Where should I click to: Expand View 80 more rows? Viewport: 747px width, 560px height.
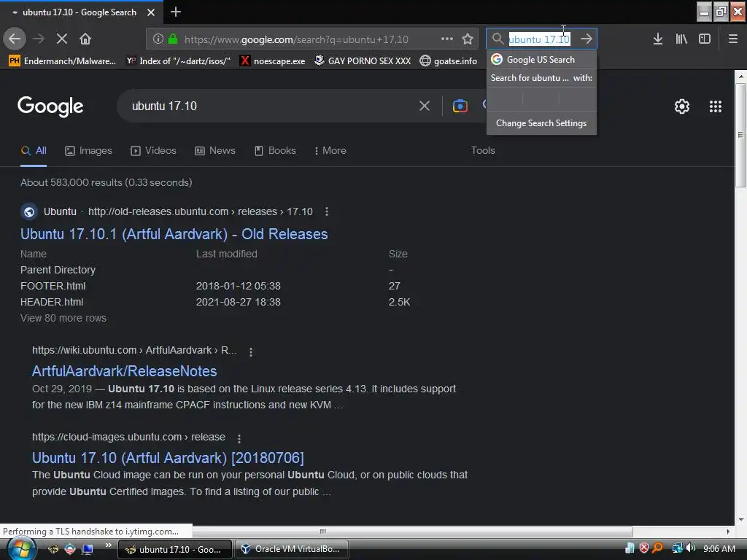[63, 318]
